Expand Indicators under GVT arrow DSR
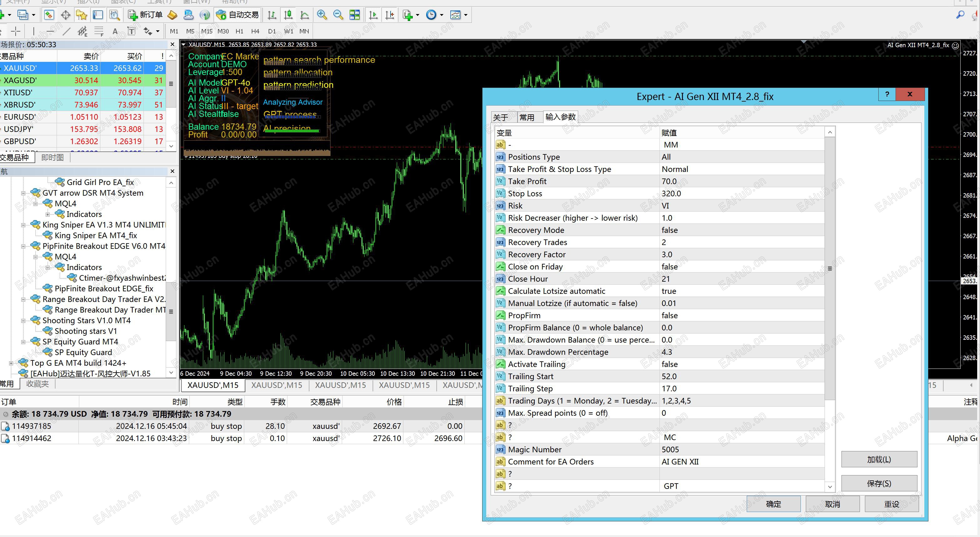The height and width of the screenshot is (537, 980). coord(48,214)
